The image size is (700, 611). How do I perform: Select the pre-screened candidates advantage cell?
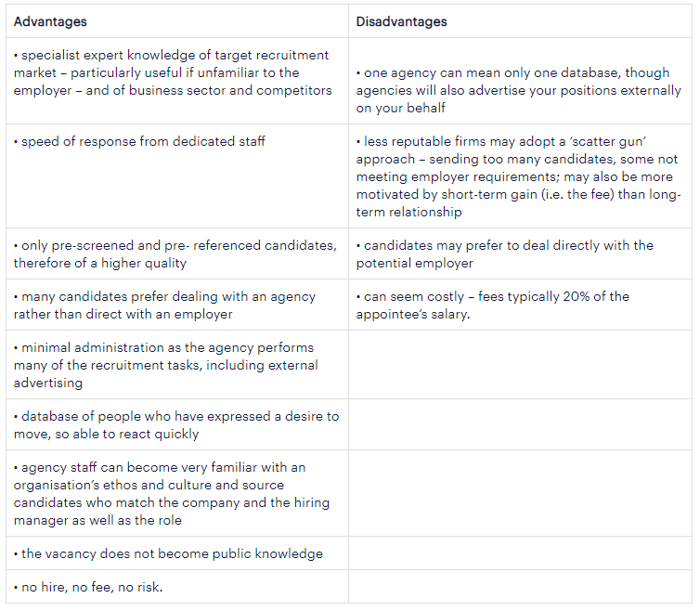175,253
